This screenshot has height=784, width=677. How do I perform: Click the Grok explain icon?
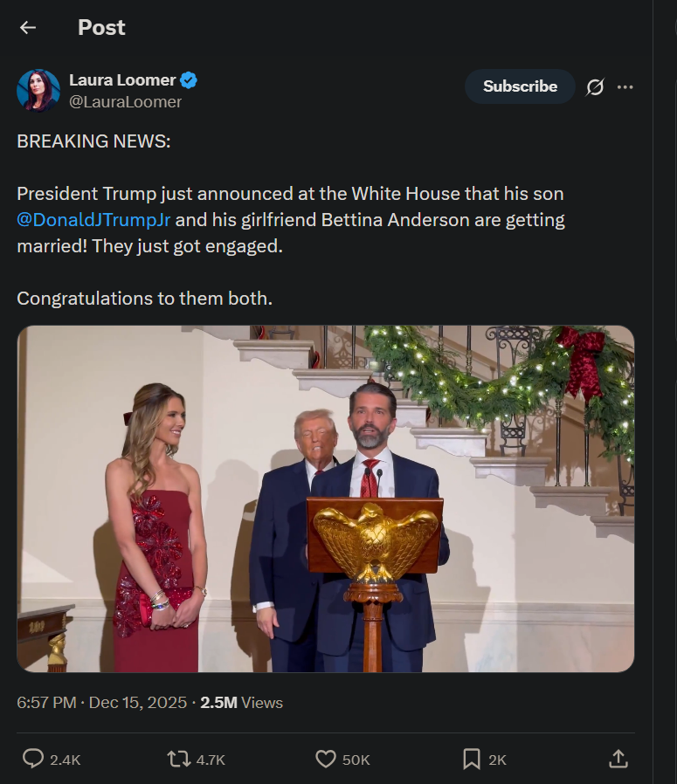595,87
